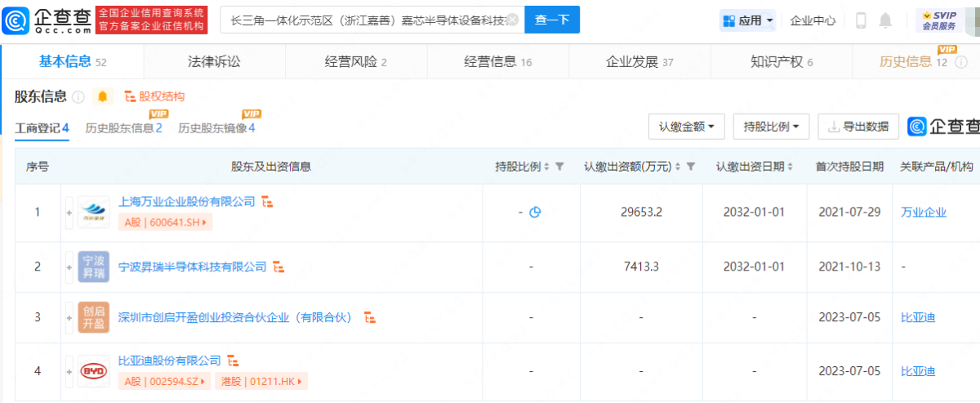Image resolution: width=980 pixels, height=403 pixels.
Task: Open BYD logo thumbnail
Action: (93, 371)
